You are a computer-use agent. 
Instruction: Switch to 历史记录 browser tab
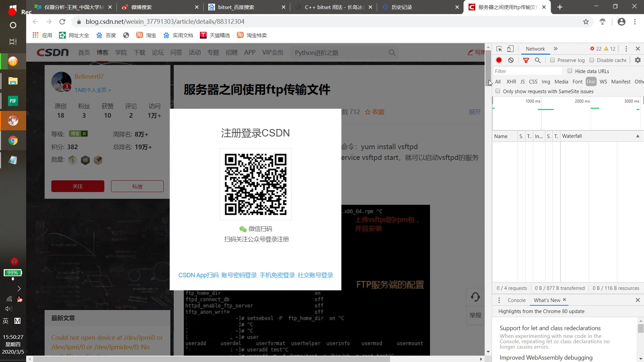[421, 7]
